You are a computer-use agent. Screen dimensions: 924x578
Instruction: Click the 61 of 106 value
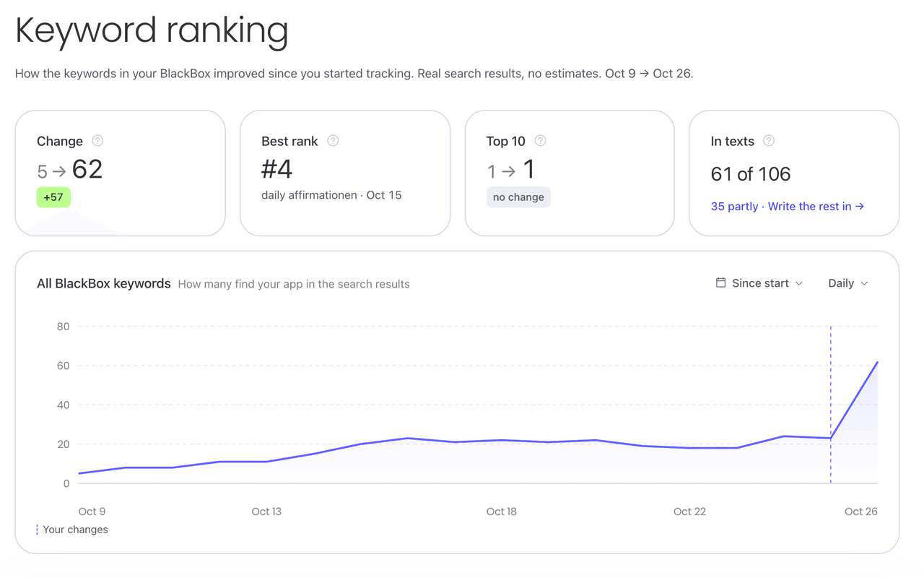751,174
